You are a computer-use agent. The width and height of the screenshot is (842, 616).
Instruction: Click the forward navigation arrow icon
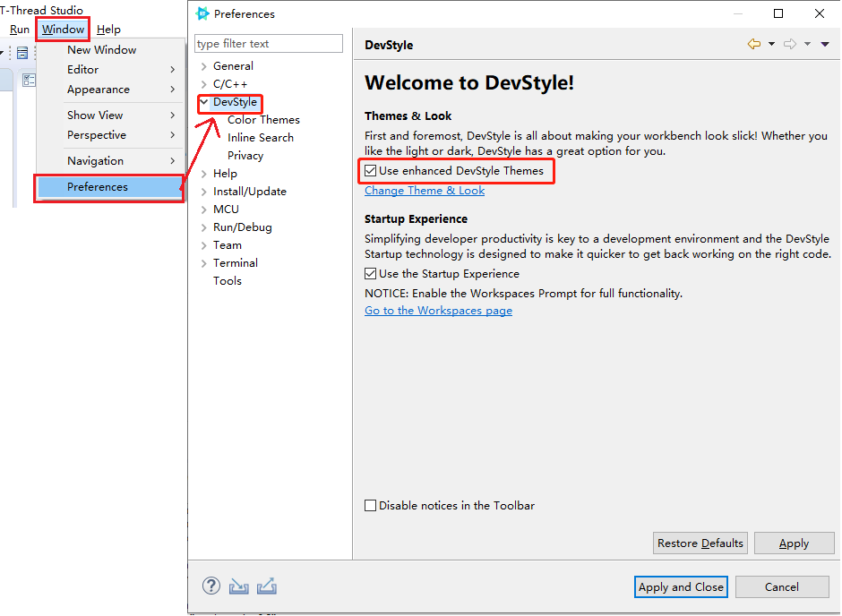pyautogui.click(x=789, y=44)
